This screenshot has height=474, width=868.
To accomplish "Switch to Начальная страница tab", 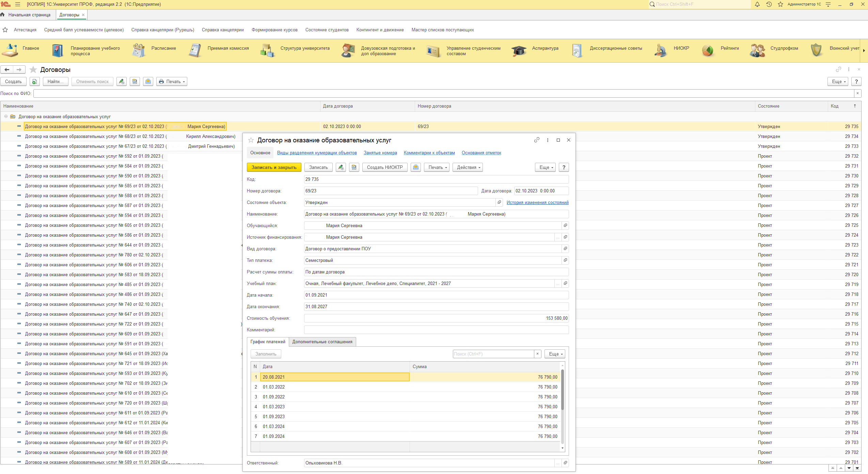I will click(26, 15).
